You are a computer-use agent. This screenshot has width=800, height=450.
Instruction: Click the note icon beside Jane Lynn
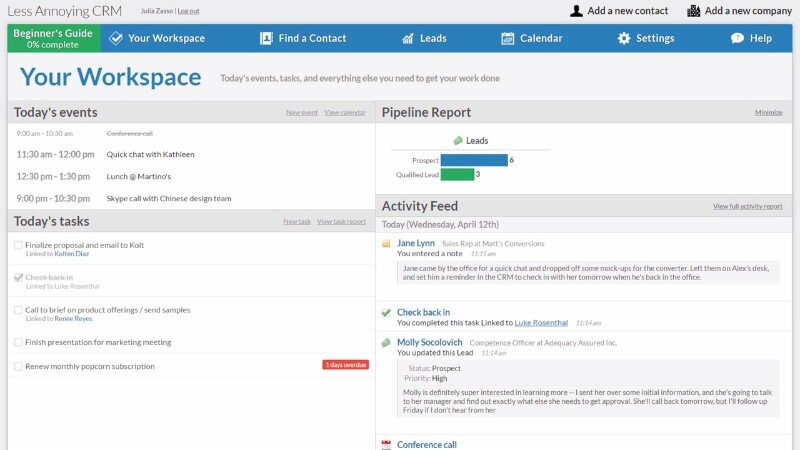386,243
